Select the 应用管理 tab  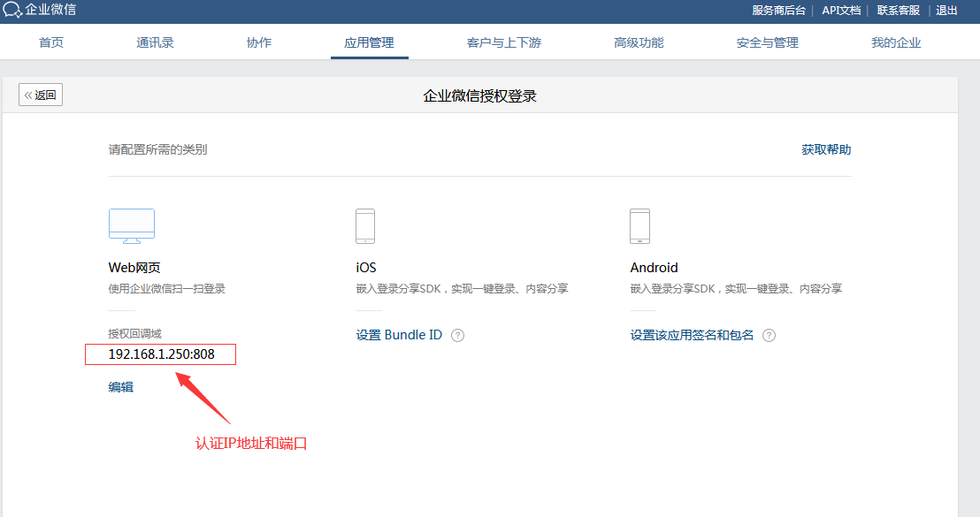(x=369, y=42)
